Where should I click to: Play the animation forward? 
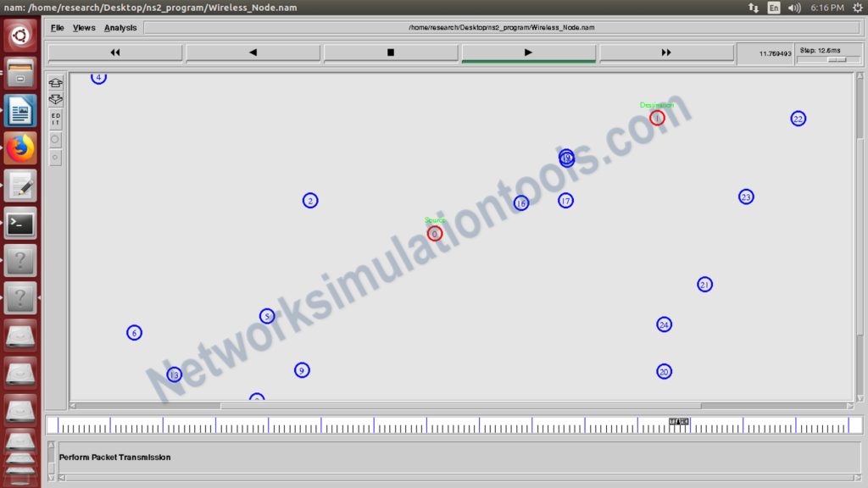[527, 52]
